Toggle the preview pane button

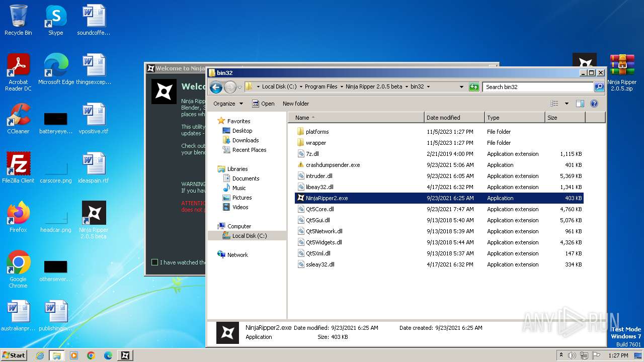pyautogui.click(x=580, y=104)
